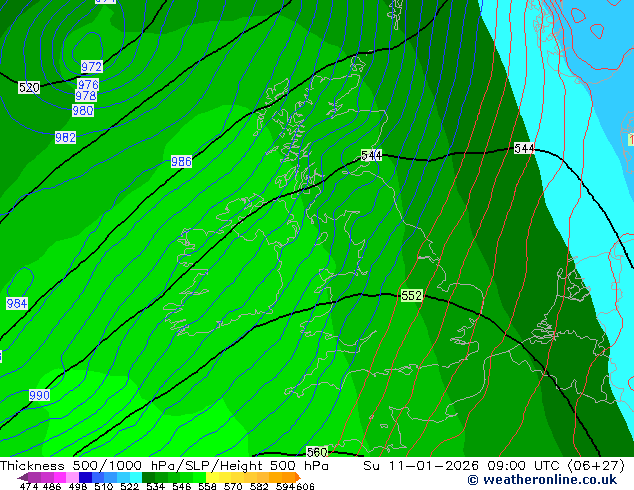Select the 982 isobar label
Viewport: 634px width, 490px height.
click(x=66, y=137)
